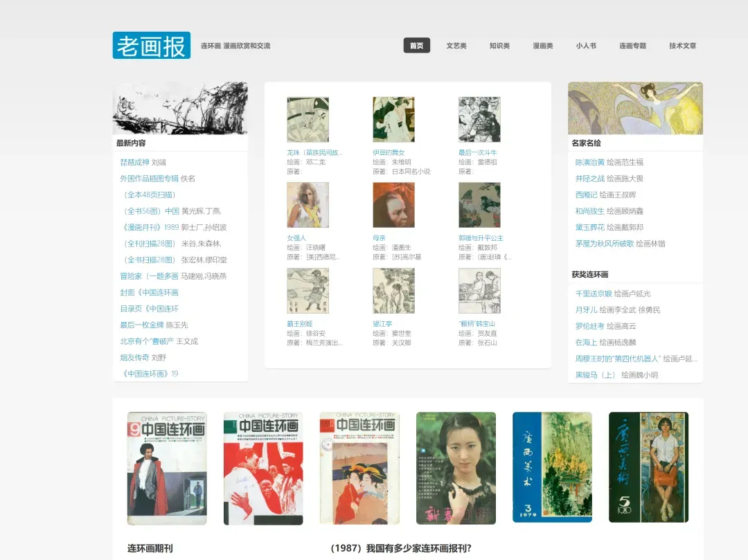The height and width of the screenshot is (560, 748).
Task: Click the 琵琶成神 link in latest content
Action: click(x=134, y=162)
